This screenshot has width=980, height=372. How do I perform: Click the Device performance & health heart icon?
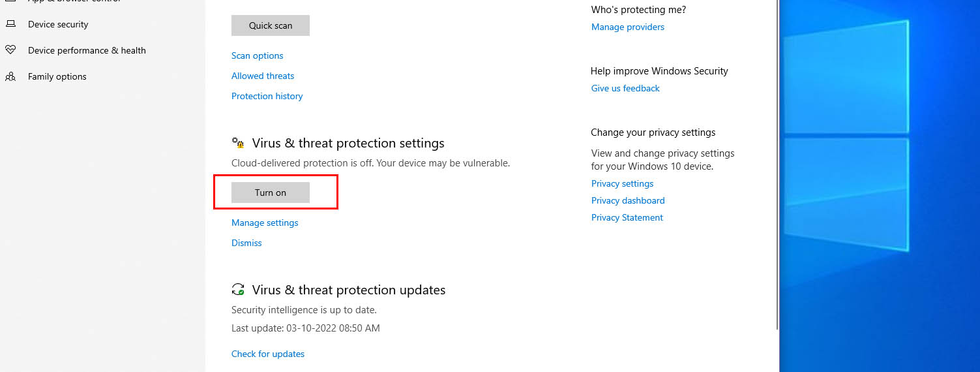tap(10, 50)
